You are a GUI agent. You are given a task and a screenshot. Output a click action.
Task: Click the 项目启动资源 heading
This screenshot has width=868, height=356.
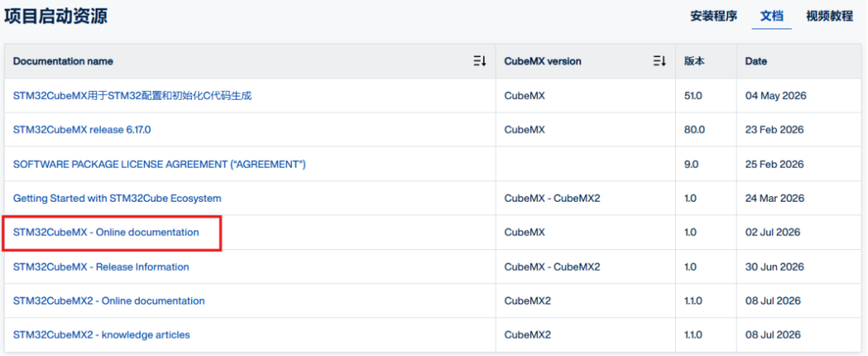(56, 16)
